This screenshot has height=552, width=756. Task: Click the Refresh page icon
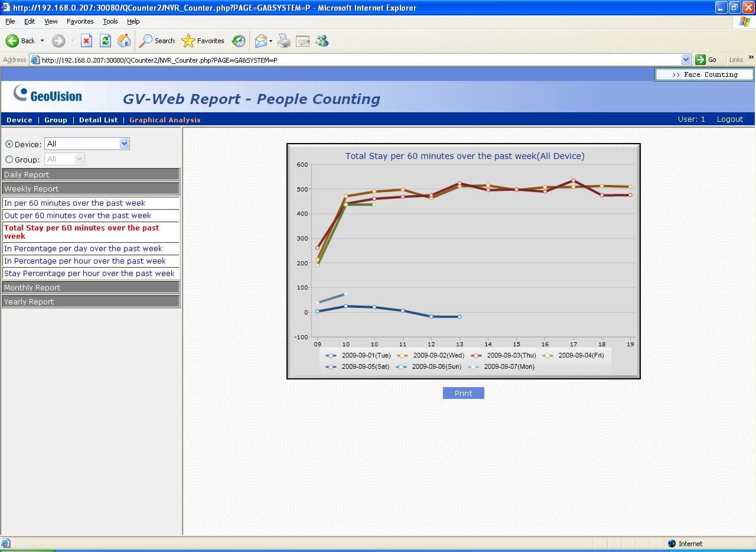click(x=105, y=41)
